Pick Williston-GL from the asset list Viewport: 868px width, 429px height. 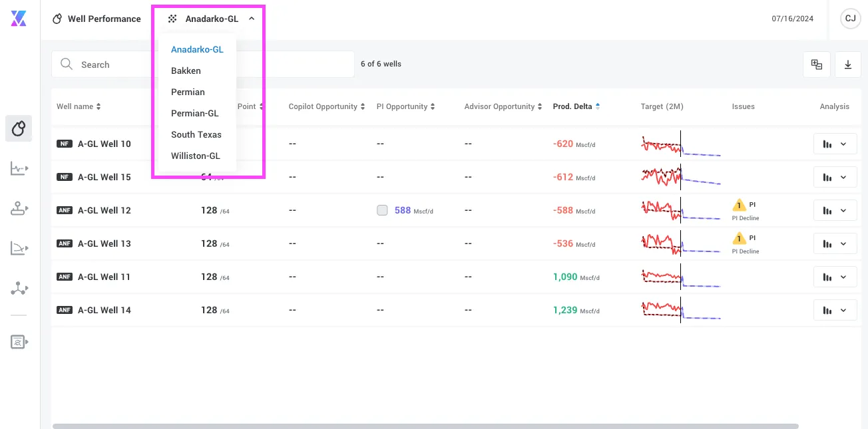click(197, 156)
